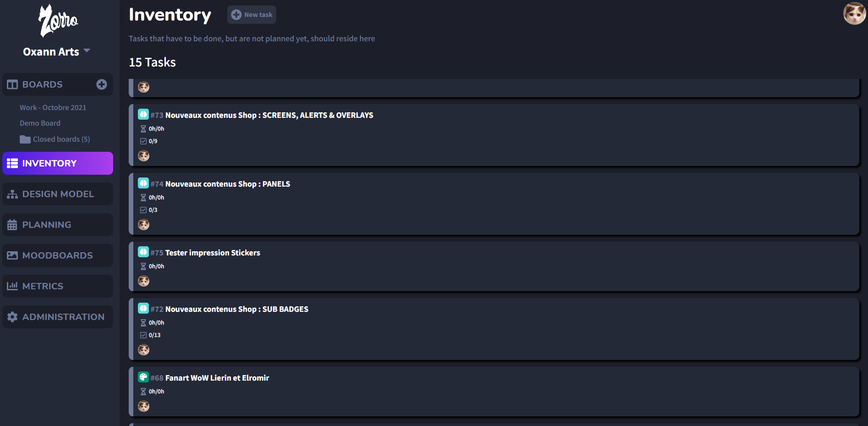Click the hourglass time icon of task #68
This screenshot has width=868, height=426.
(x=143, y=392)
